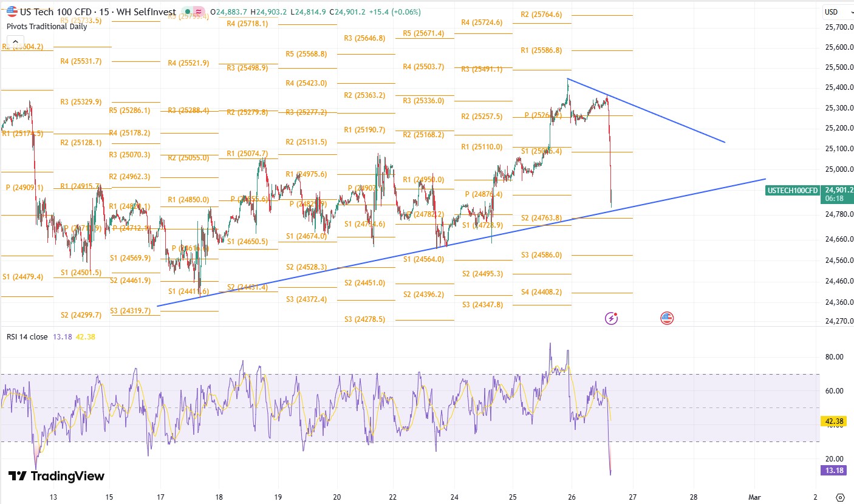The width and height of the screenshot is (854, 504).
Task: Click the R3 (25646.8) pivot label
Action: (x=364, y=38)
